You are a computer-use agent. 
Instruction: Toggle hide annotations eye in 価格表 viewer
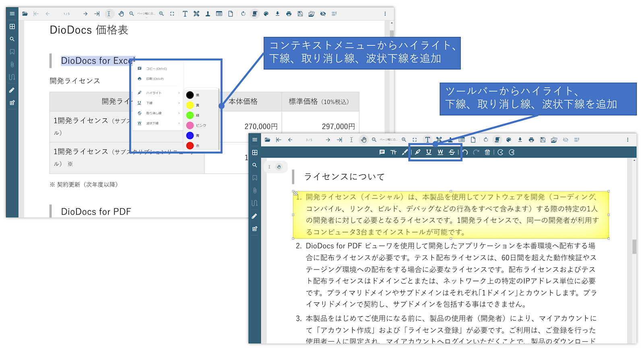tap(323, 14)
